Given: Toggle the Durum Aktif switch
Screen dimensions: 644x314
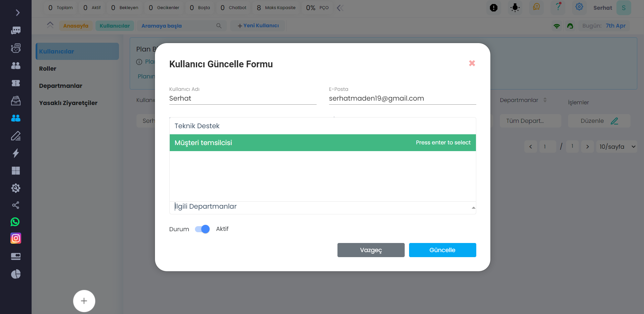Looking at the screenshot, I should [202, 229].
